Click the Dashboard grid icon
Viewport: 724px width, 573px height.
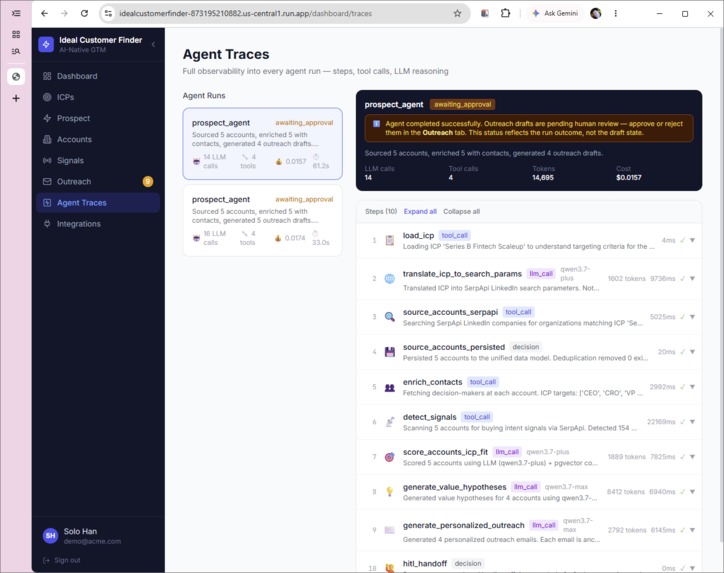pyautogui.click(x=47, y=76)
